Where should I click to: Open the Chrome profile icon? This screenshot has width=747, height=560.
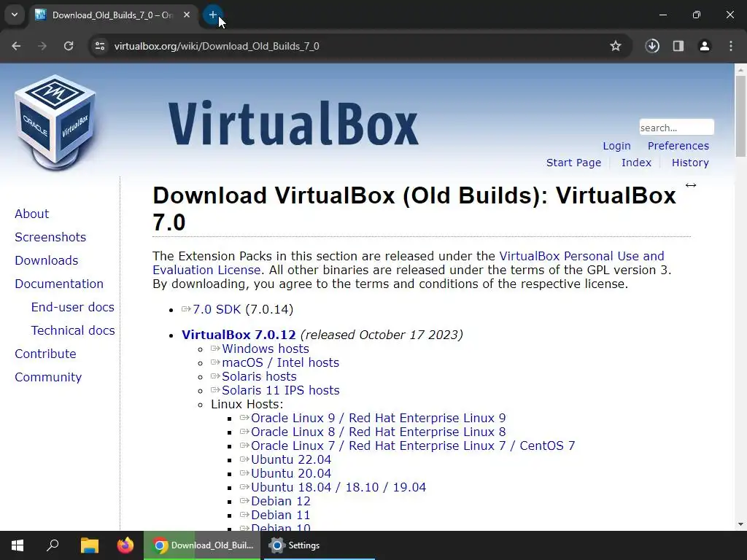tap(705, 46)
